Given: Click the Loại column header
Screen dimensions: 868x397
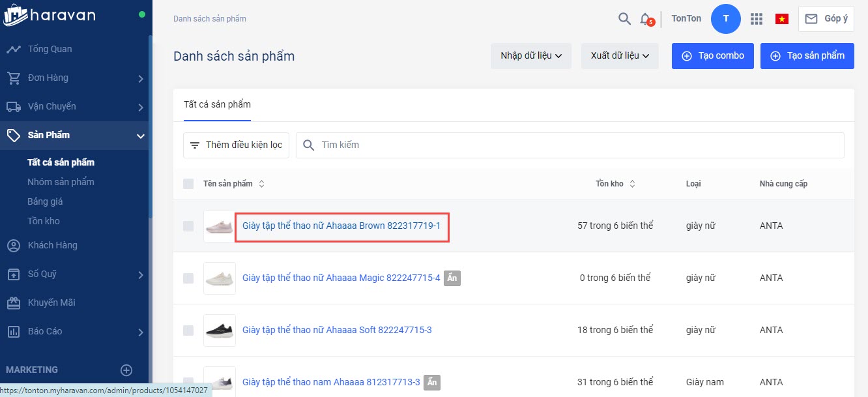Looking at the screenshot, I should (x=693, y=184).
